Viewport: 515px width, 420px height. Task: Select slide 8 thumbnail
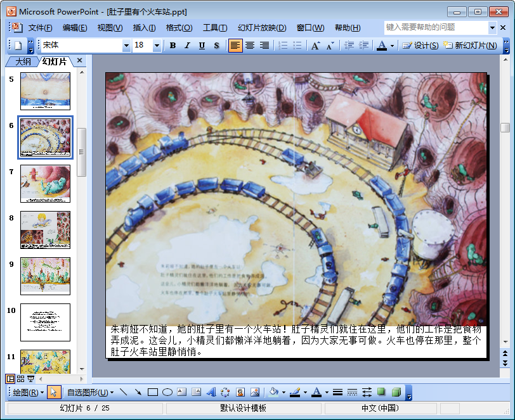pyautogui.click(x=45, y=230)
